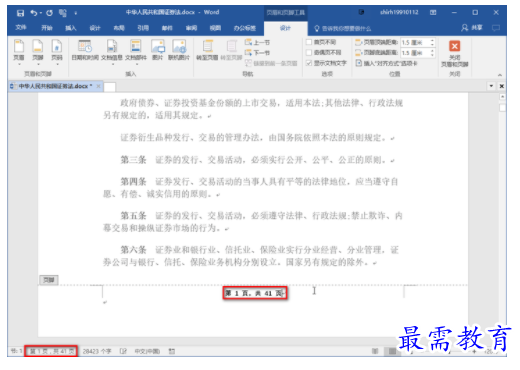Open the Mailings (邮件) tab
Screen dimensions: 520x370
pos(167,28)
